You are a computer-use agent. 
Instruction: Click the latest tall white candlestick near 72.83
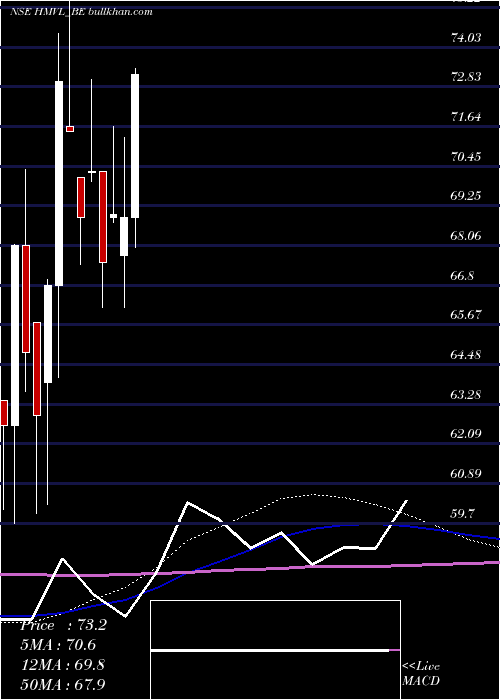(135, 146)
